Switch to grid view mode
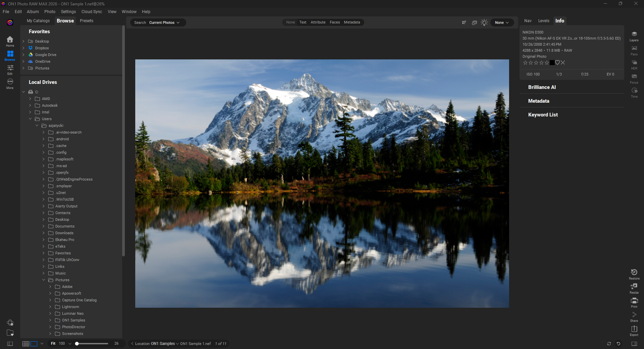The image size is (644, 349). click(26, 344)
